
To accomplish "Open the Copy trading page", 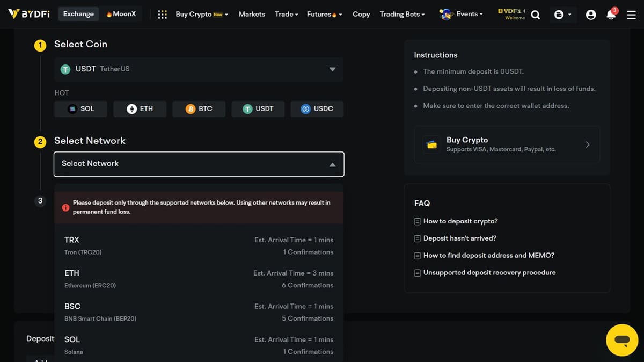I will (361, 15).
